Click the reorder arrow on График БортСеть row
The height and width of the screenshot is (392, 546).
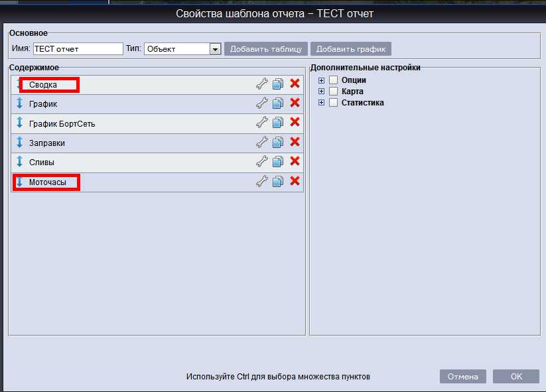[x=20, y=123]
